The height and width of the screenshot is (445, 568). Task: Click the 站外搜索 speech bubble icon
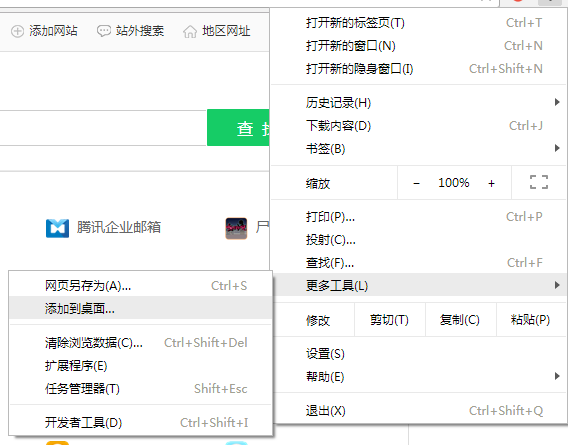pos(104,31)
